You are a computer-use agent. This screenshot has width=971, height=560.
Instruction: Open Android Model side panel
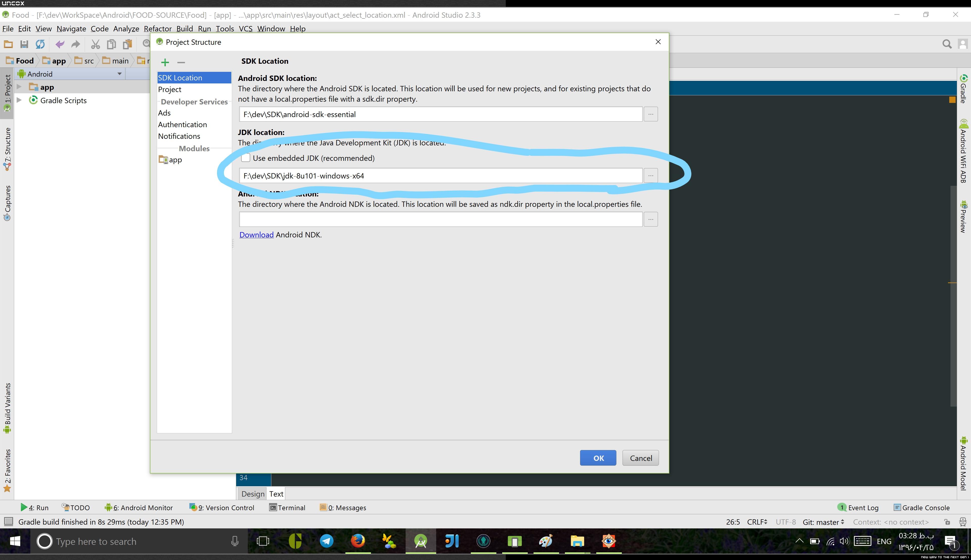963,463
